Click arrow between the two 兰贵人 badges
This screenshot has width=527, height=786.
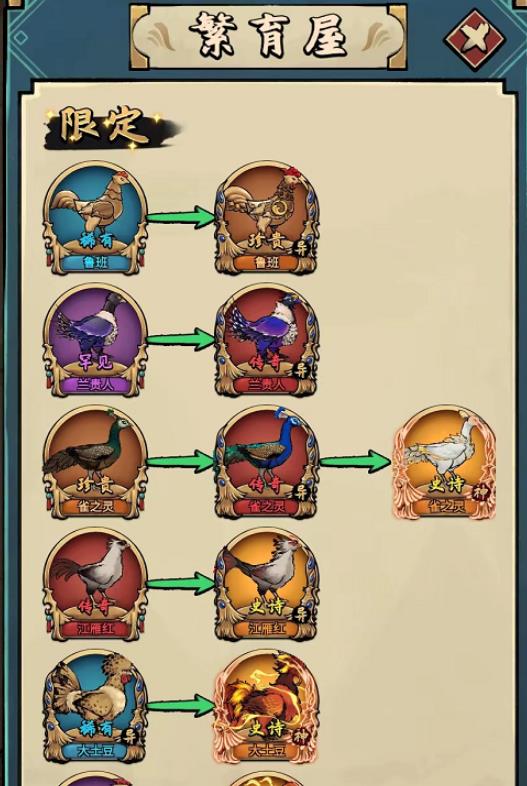pyautogui.click(x=181, y=339)
